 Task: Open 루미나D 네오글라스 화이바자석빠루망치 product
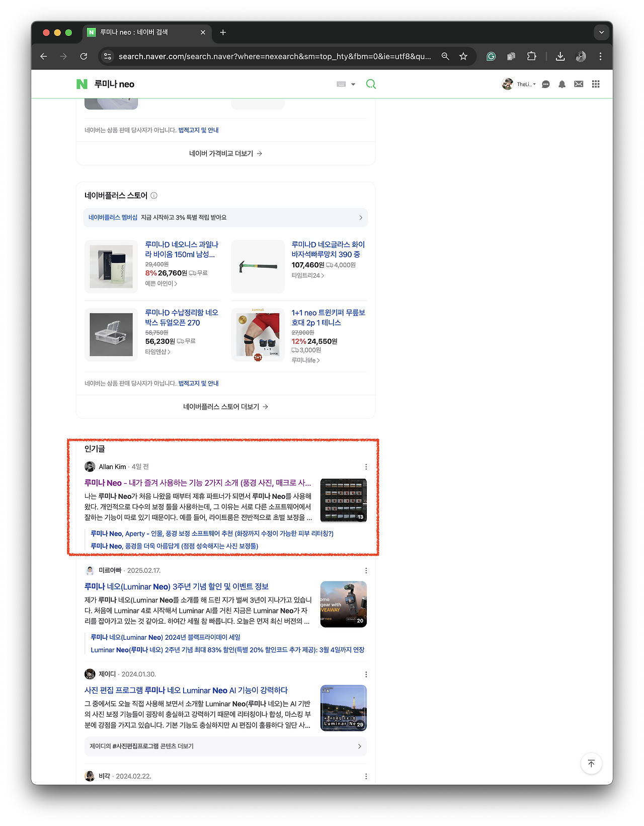click(x=328, y=250)
